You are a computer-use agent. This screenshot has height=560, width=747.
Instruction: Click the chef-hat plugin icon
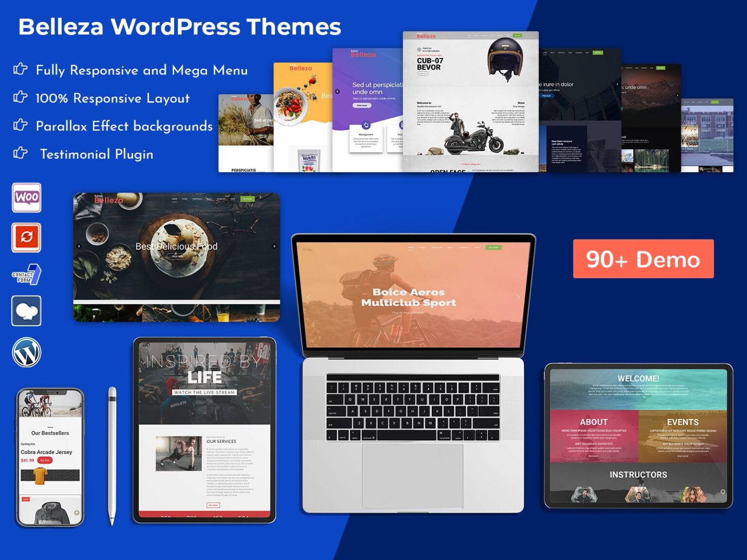pos(27,311)
